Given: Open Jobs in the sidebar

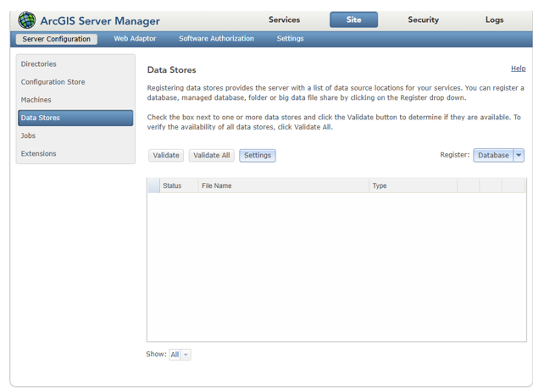Looking at the screenshot, I should coord(75,135).
